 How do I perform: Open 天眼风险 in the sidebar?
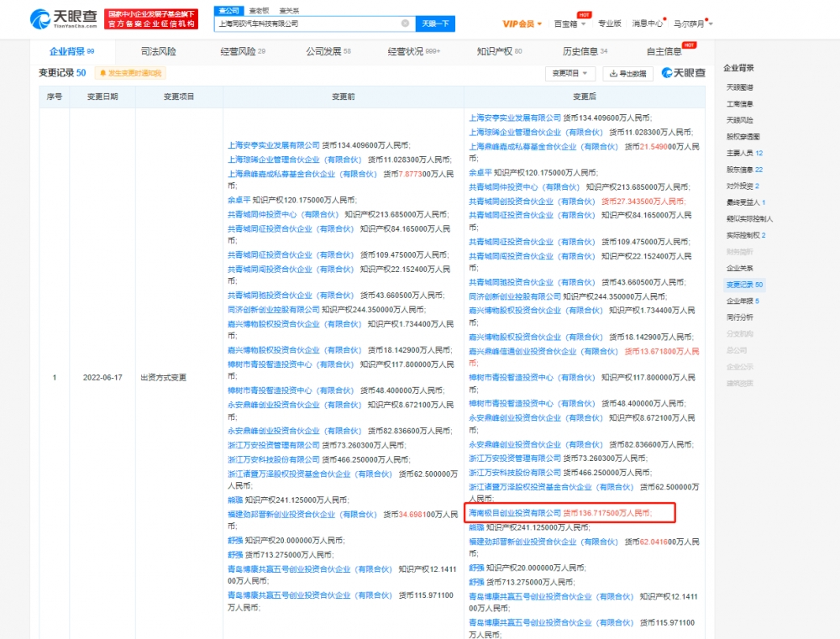point(739,120)
